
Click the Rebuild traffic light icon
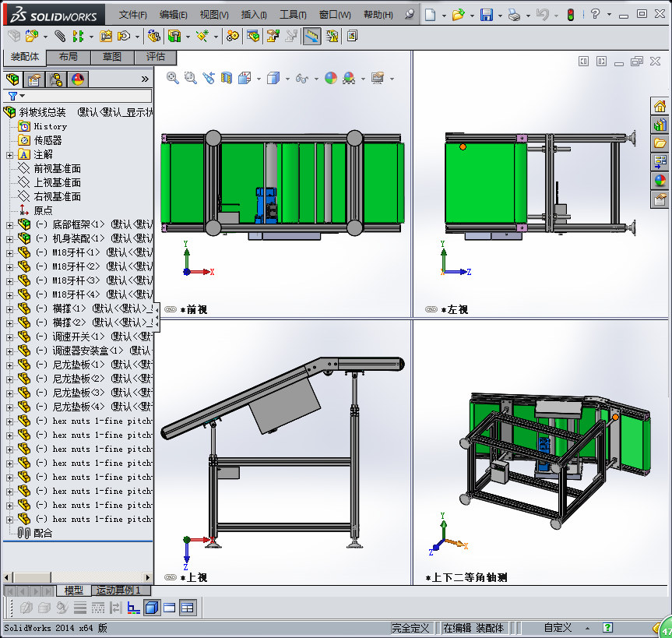[x=571, y=15]
